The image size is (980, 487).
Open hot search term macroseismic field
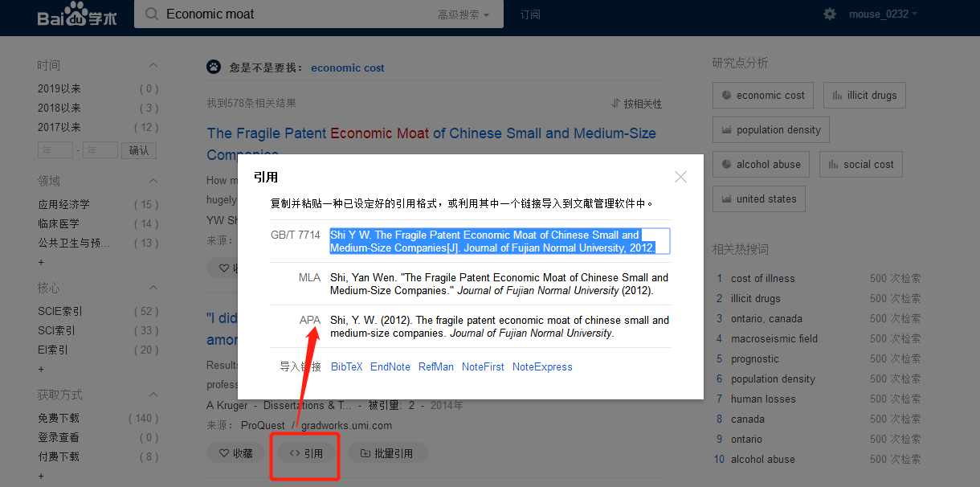tap(774, 338)
